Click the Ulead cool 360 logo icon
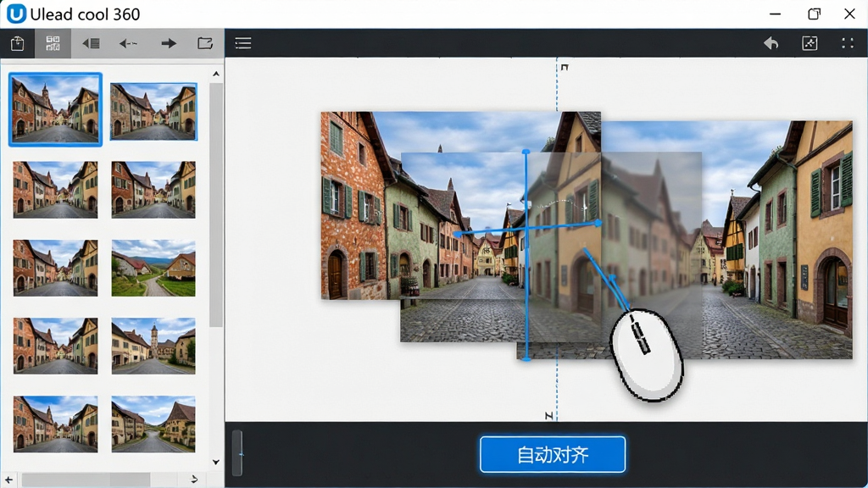Screen dimensions: 868x488 point(16,14)
